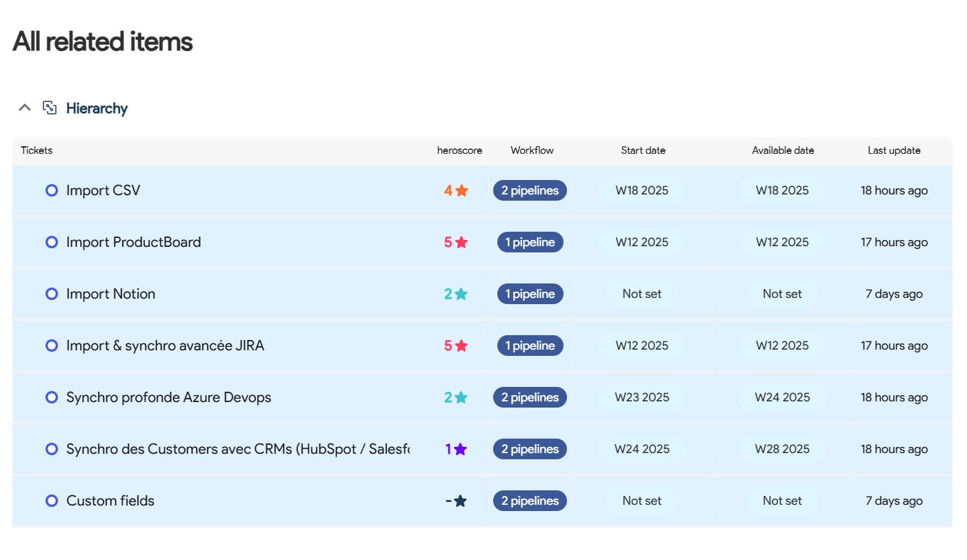Click the Last update column header
The height and width of the screenshot is (560, 967).
click(x=894, y=150)
